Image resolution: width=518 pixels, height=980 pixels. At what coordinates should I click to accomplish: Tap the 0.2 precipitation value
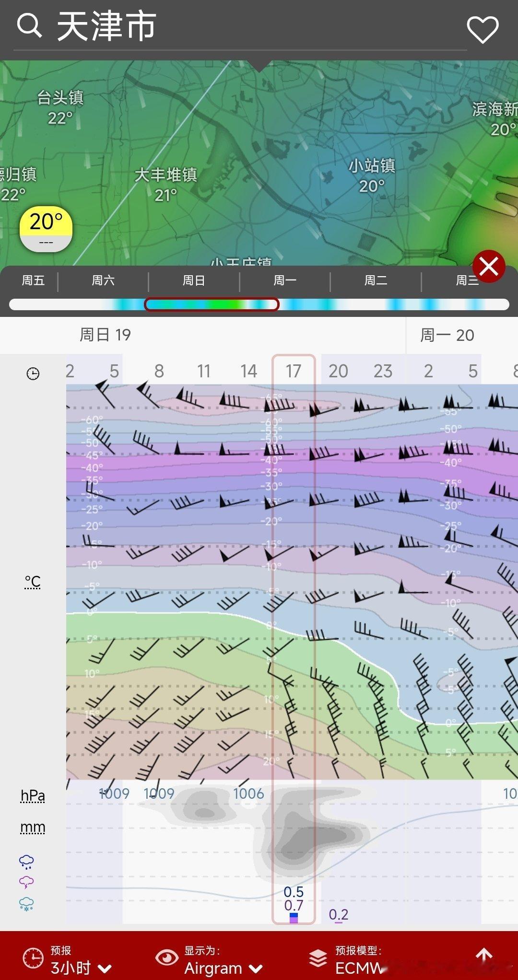coord(339,915)
